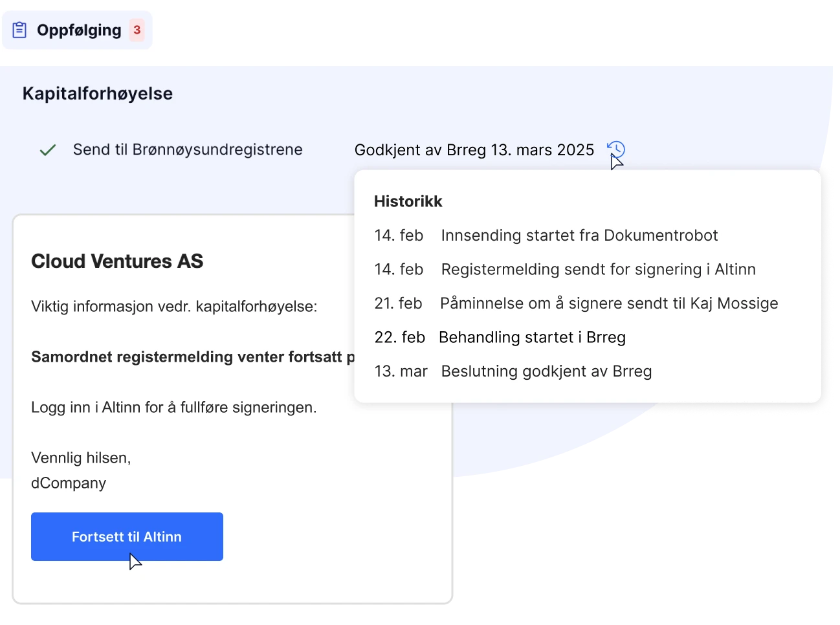This screenshot has height=625, width=840.
Task: Open the Oppfølging tab
Action: [78, 30]
